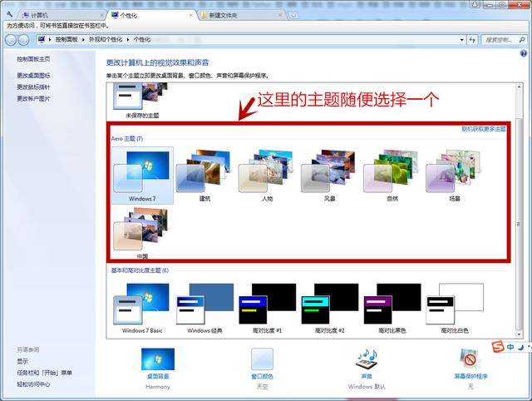Click the theme list scroll up arrow

pyautogui.click(x=519, y=87)
